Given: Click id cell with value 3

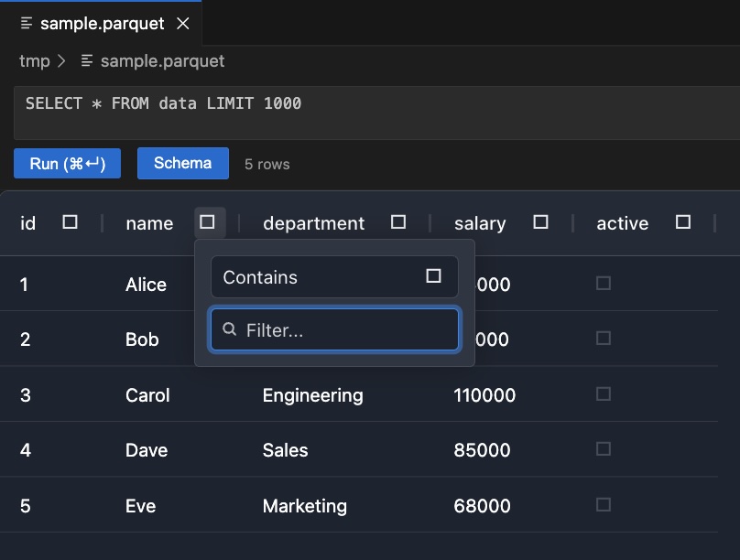Looking at the screenshot, I should (x=25, y=394).
